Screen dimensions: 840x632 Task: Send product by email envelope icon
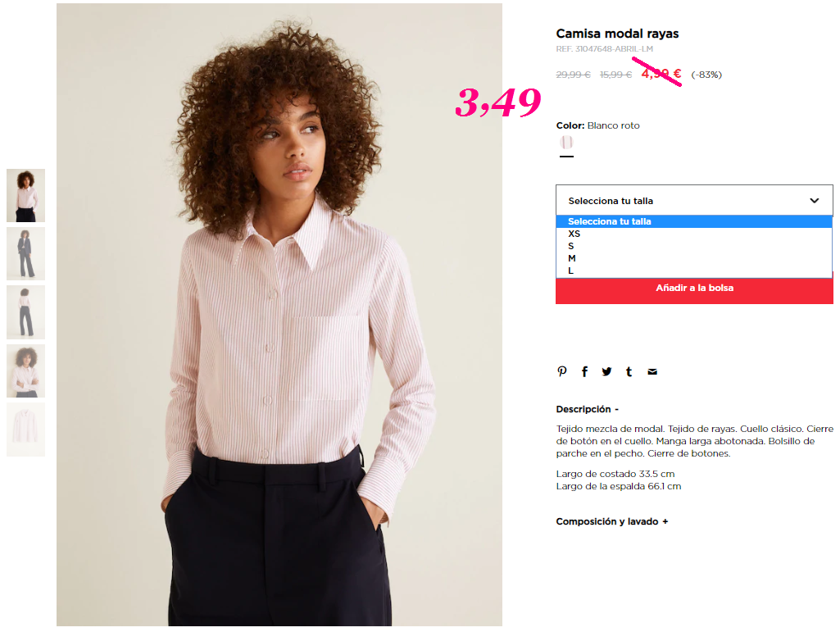tap(652, 371)
